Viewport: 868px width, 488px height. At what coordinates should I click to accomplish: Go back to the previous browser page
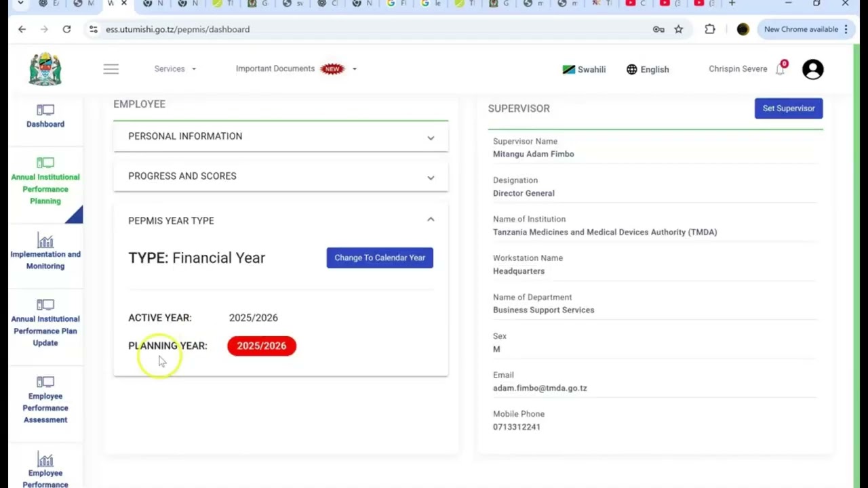(x=22, y=29)
